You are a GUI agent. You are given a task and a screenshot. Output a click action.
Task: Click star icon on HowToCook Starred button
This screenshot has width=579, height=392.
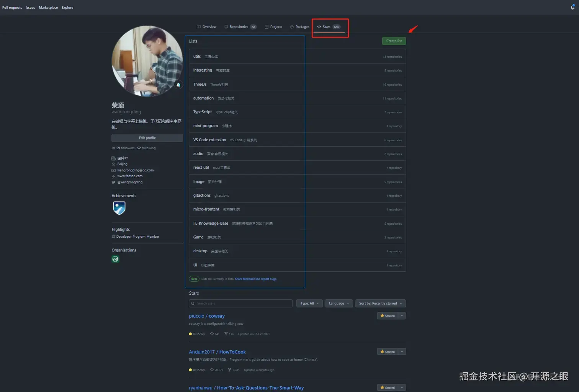coord(382,351)
